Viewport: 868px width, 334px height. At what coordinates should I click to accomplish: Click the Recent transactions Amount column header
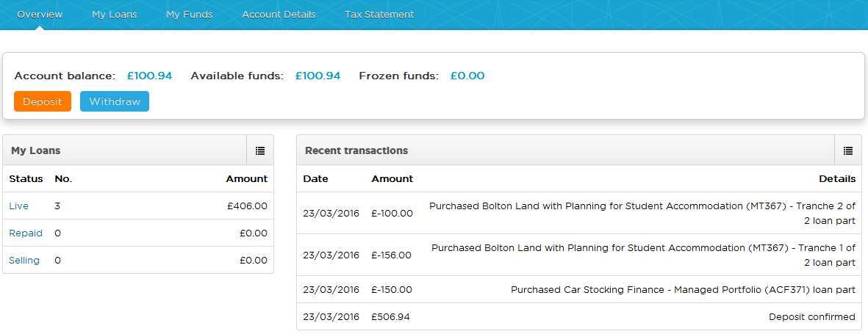[392, 178]
